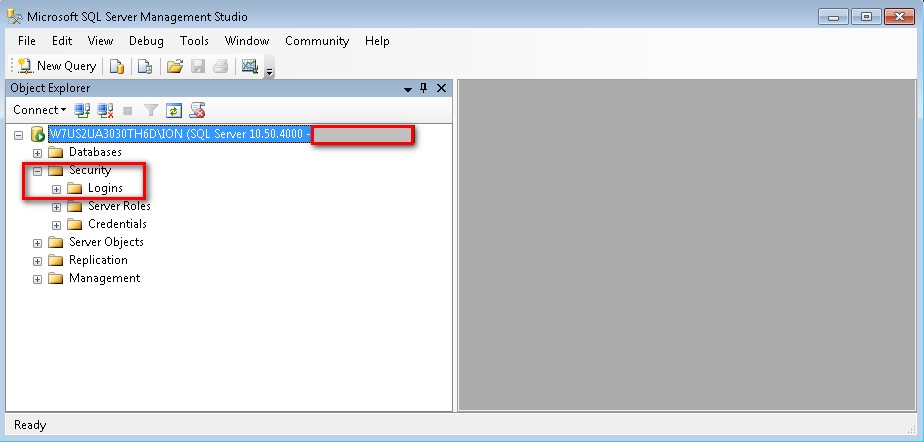Image resolution: width=924 pixels, height=442 pixels.
Task: Select the Credentials tree item
Action: coord(117,224)
